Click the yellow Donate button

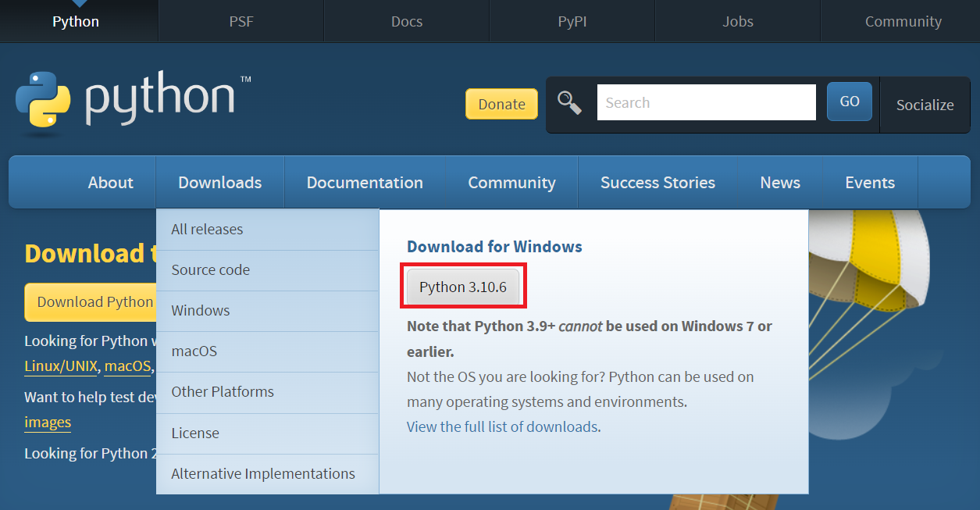point(501,104)
